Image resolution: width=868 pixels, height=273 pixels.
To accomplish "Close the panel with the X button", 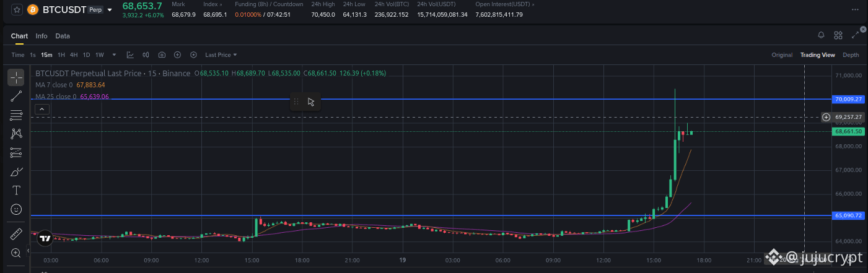I will 863,28.
